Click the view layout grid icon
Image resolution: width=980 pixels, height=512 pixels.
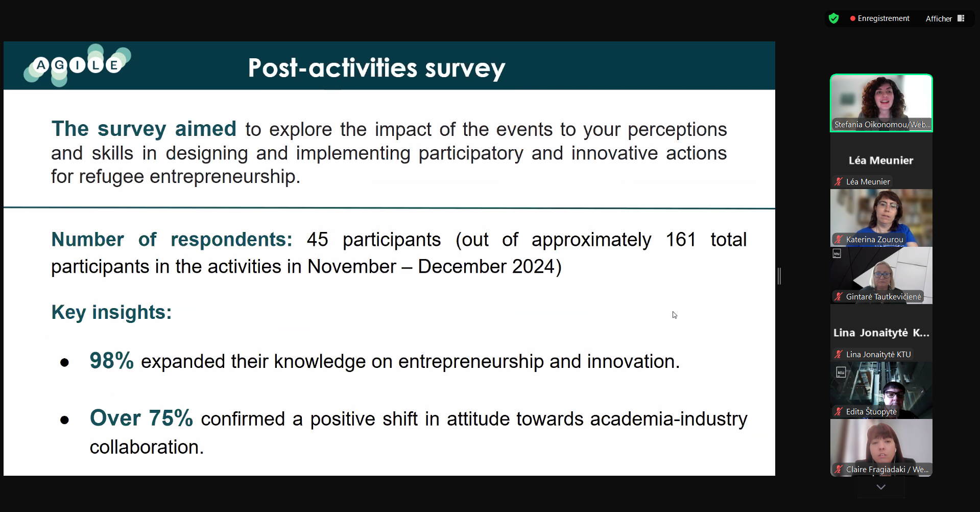pos(961,18)
